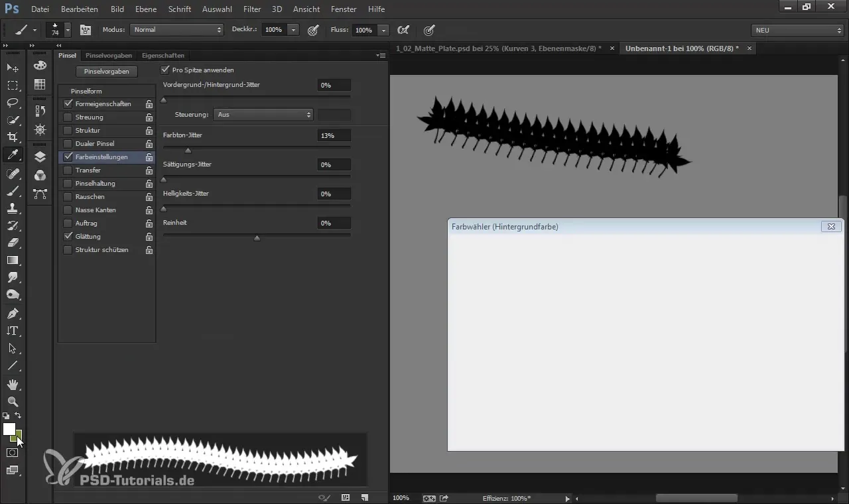The width and height of the screenshot is (849, 504).
Task: Select the Line tool
Action: tap(13, 365)
